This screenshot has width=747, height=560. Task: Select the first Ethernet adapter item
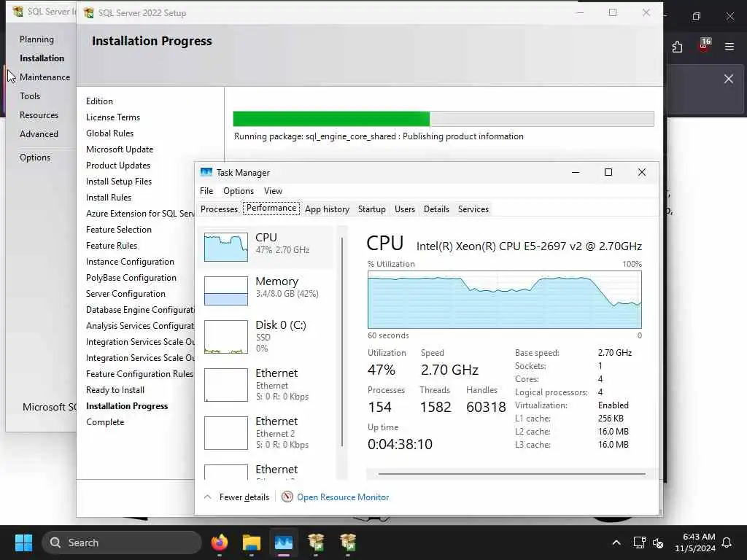pyautogui.click(x=266, y=385)
